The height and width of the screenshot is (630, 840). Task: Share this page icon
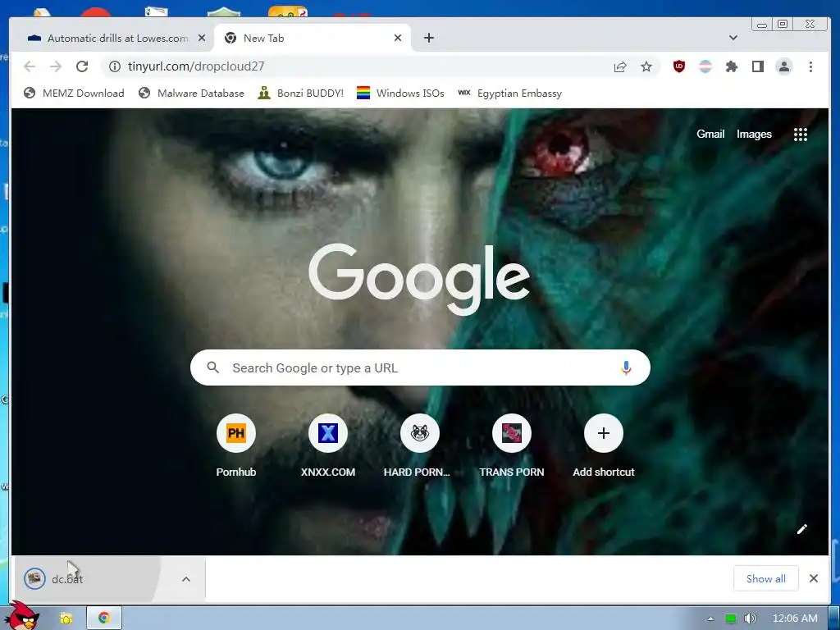pyautogui.click(x=620, y=66)
